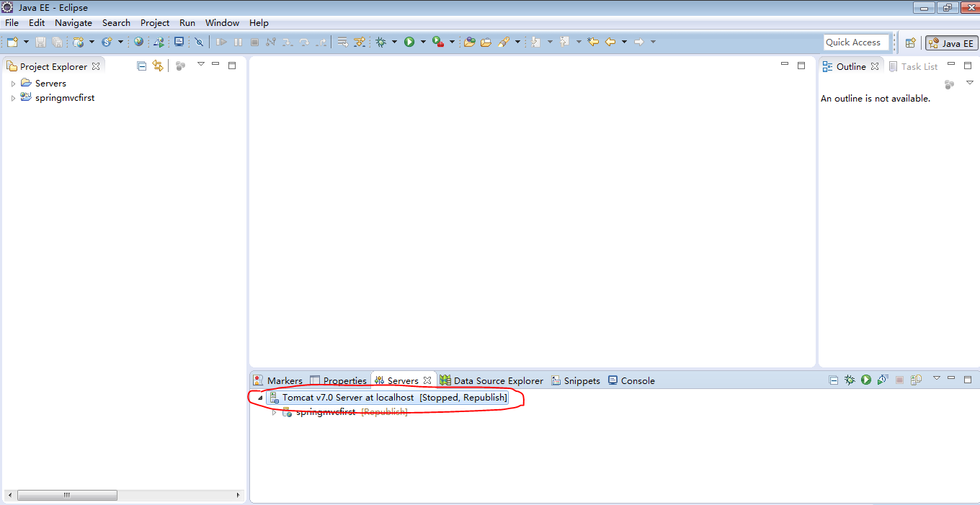Viewport: 980px width, 505px height.
Task: Open the Project menu
Action: point(155,22)
